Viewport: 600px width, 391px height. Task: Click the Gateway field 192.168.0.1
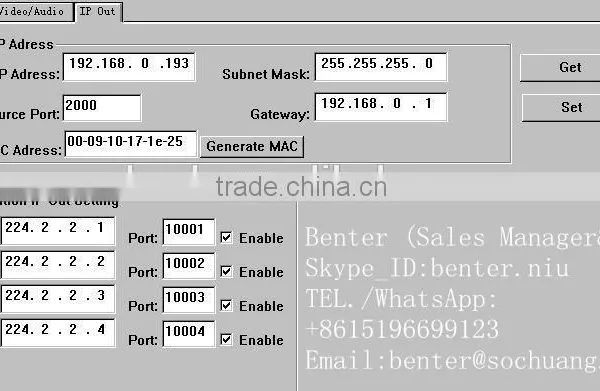point(381,107)
